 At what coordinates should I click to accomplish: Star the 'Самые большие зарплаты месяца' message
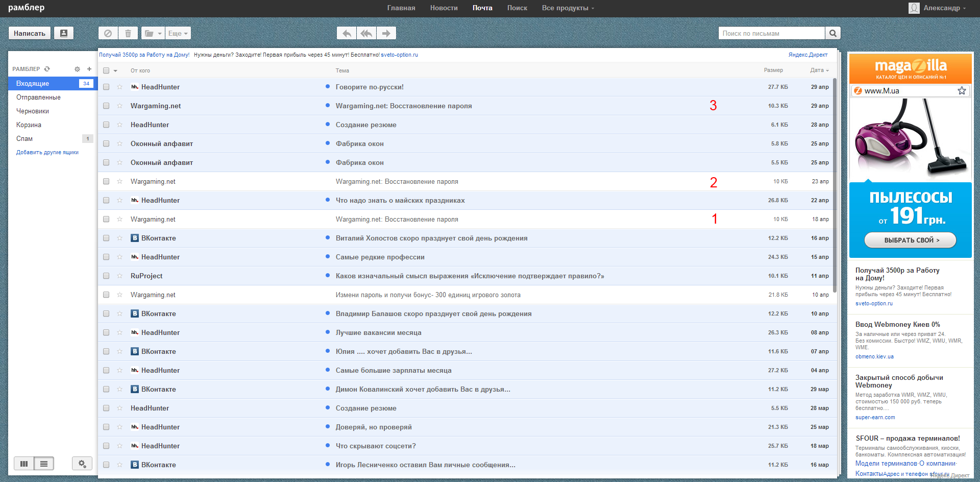coord(119,370)
